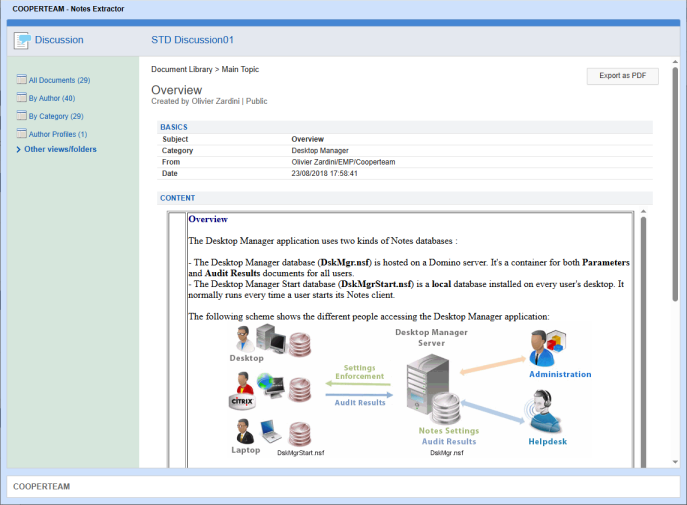The width and height of the screenshot is (687, 505).
Task: Click DskMgrStart.nsf database icon
Action: (300, 434)
